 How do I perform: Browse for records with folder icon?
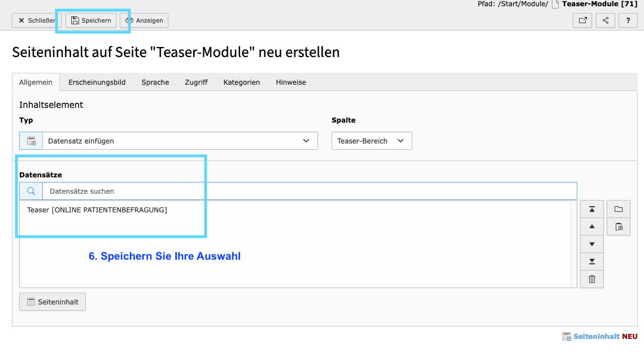(x=619, y=210)
